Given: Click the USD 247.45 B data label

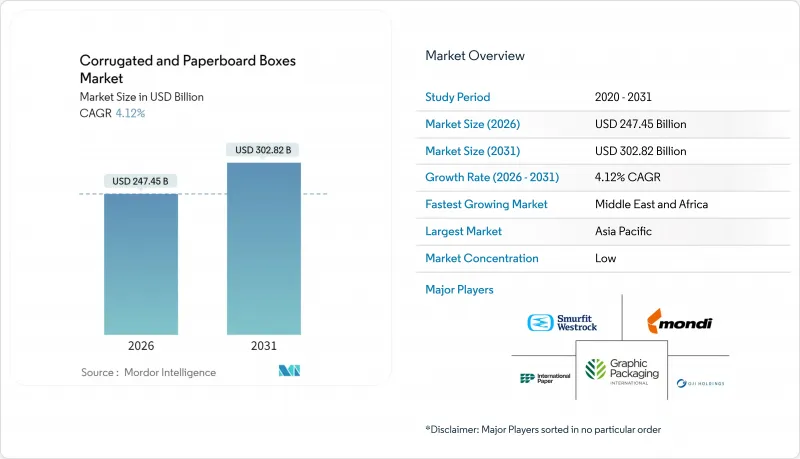Looking at the screenshot, I should click(140, 181).
